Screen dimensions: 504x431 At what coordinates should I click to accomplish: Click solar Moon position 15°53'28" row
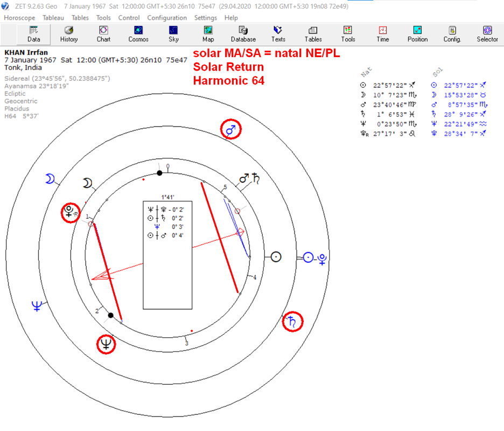click(459, 95)
